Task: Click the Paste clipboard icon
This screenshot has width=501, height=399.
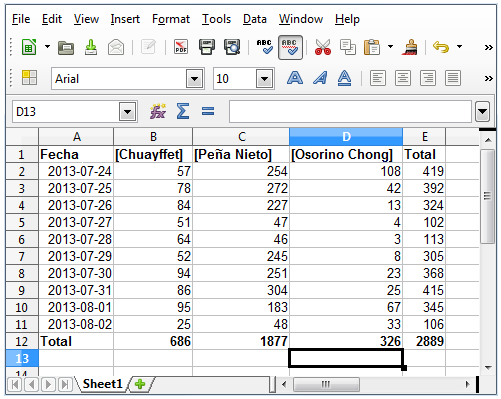Action: [x=372, y=47]
